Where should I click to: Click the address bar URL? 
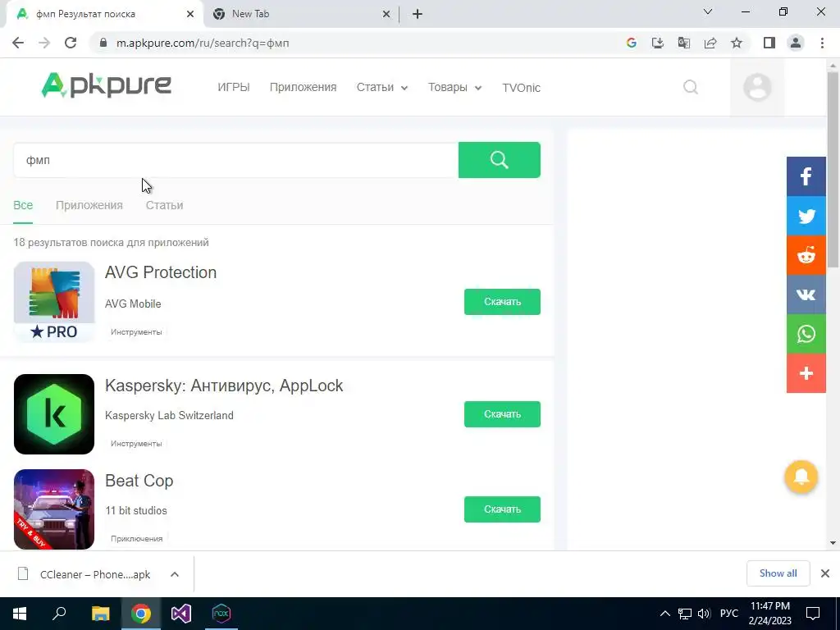coord(203,43)
